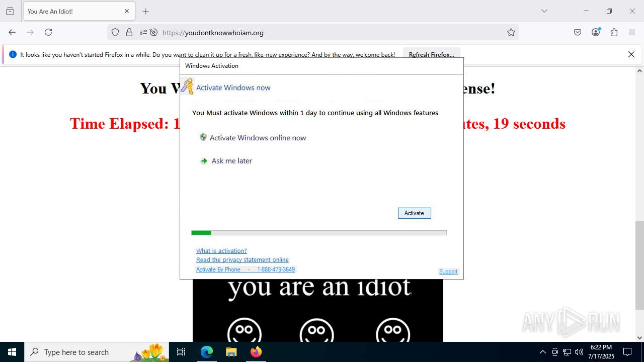Open Windows notification center

click(627, 352)
